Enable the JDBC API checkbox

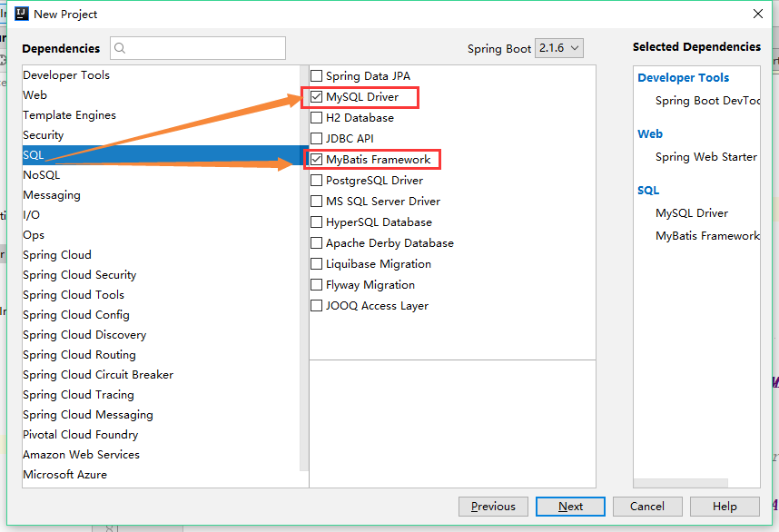[x=316, y=139]
